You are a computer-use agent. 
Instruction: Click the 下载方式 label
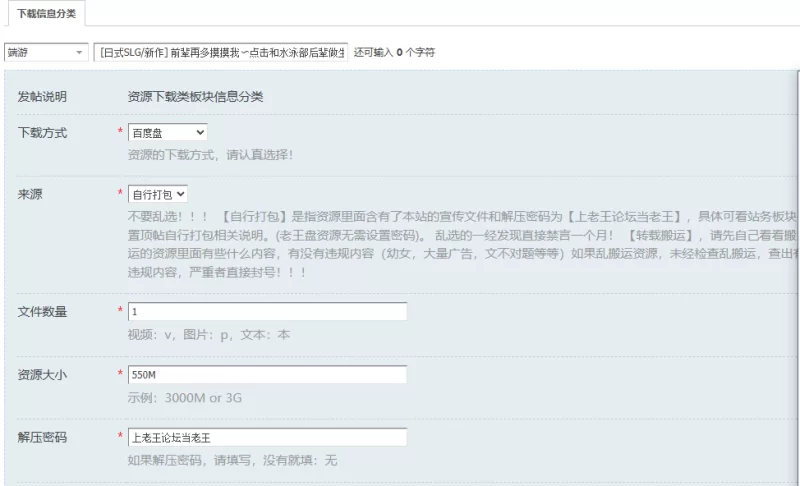tap(42, 133)
